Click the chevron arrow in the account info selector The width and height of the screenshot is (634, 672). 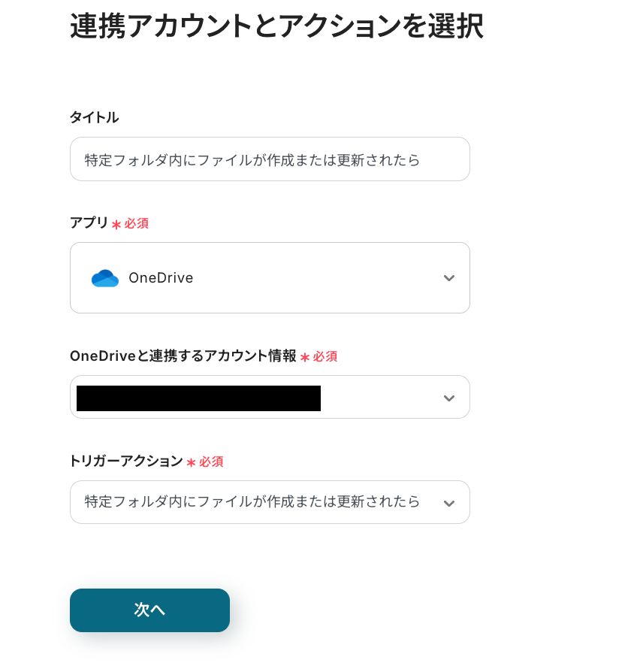pos(449,398)
